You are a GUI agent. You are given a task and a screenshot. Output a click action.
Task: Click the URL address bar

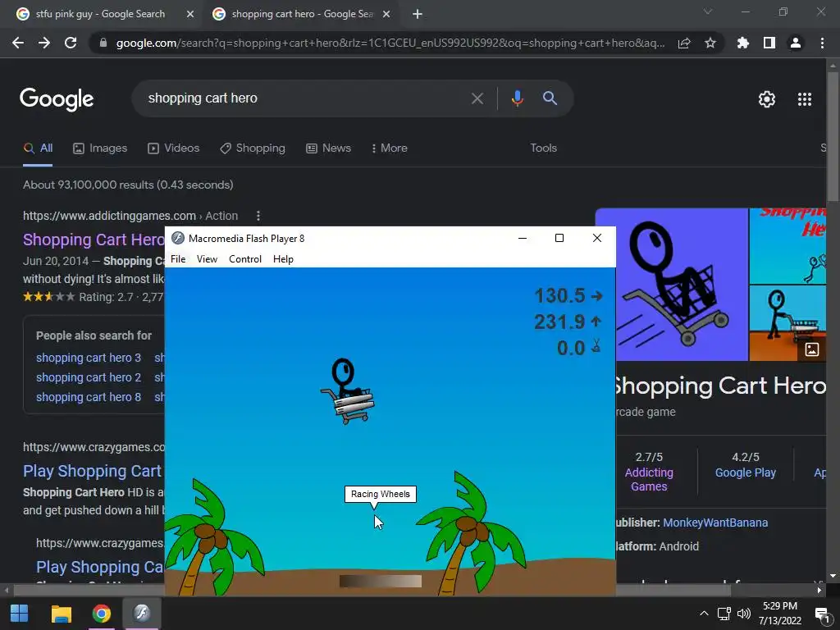(x=390, y=43)
